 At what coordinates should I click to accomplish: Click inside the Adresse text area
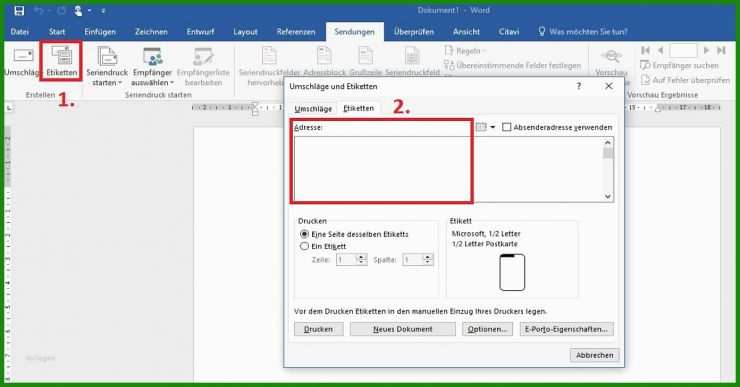pos(448,169)
